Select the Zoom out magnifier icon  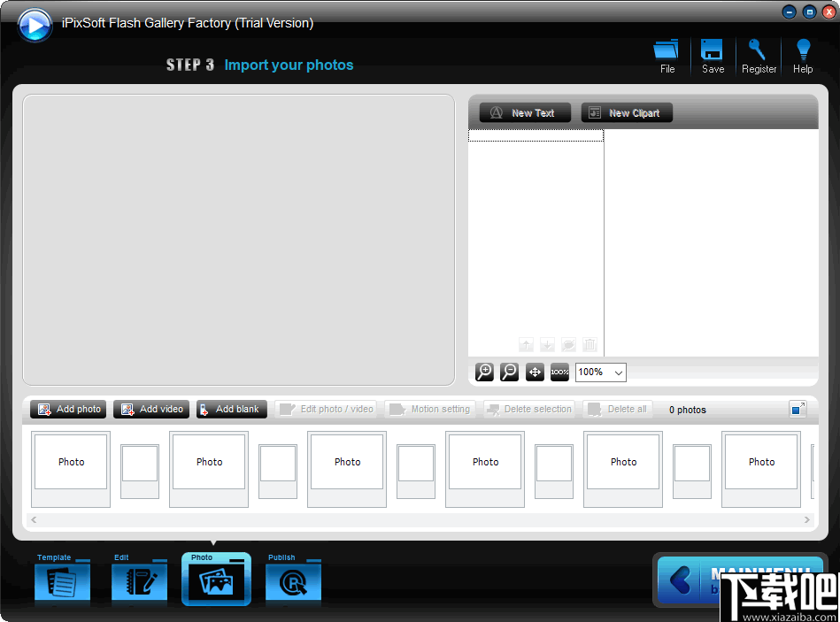(x=509, y=372)
